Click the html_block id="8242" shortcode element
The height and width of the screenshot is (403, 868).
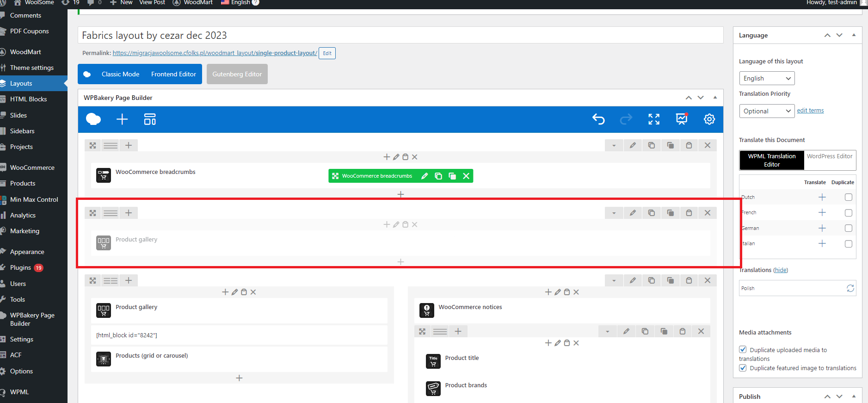[x=239, y=335]
